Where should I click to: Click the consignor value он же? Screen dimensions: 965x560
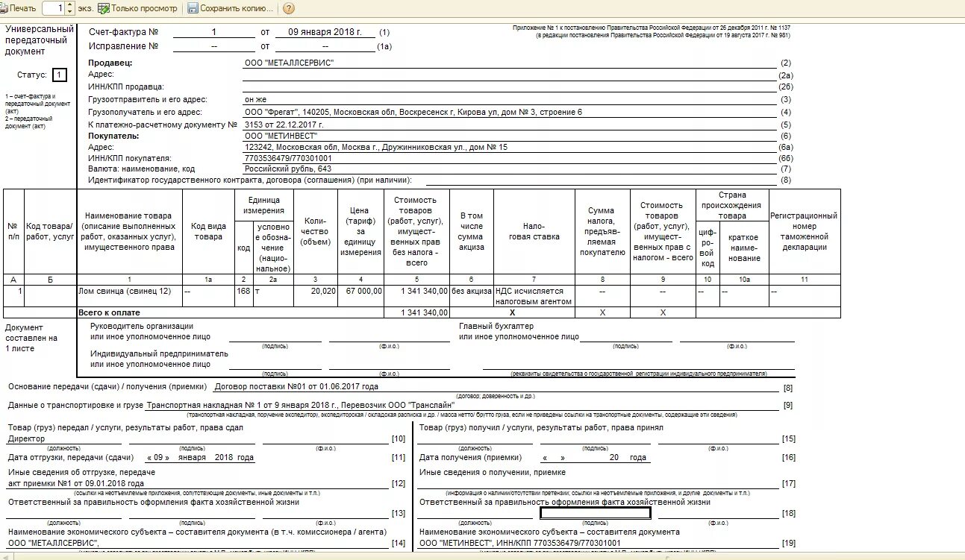(255, 99)
